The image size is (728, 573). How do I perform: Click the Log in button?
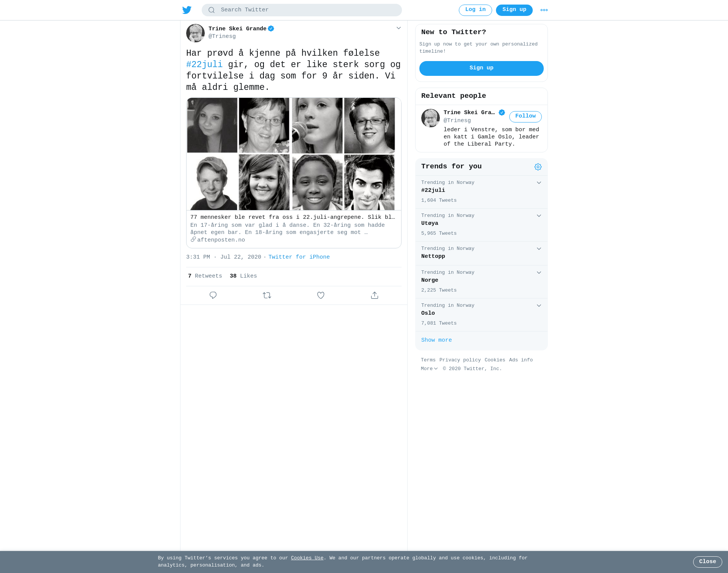(475, 10)
